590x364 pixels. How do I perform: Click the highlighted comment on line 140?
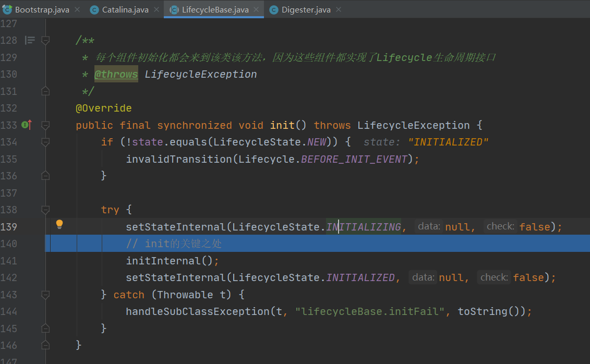point(174,244)
